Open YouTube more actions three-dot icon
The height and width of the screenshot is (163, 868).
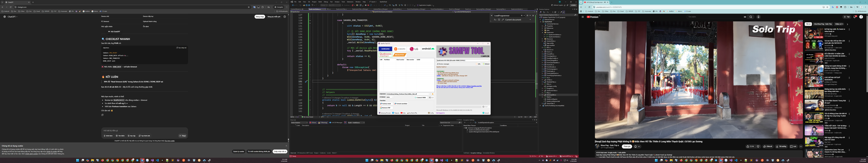(801, 146)
